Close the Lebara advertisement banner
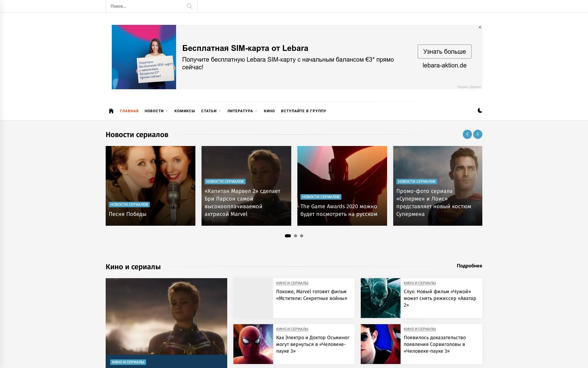The width and height of the screenshot is (588, 368). pyautogui.click(x=480, y=27)
